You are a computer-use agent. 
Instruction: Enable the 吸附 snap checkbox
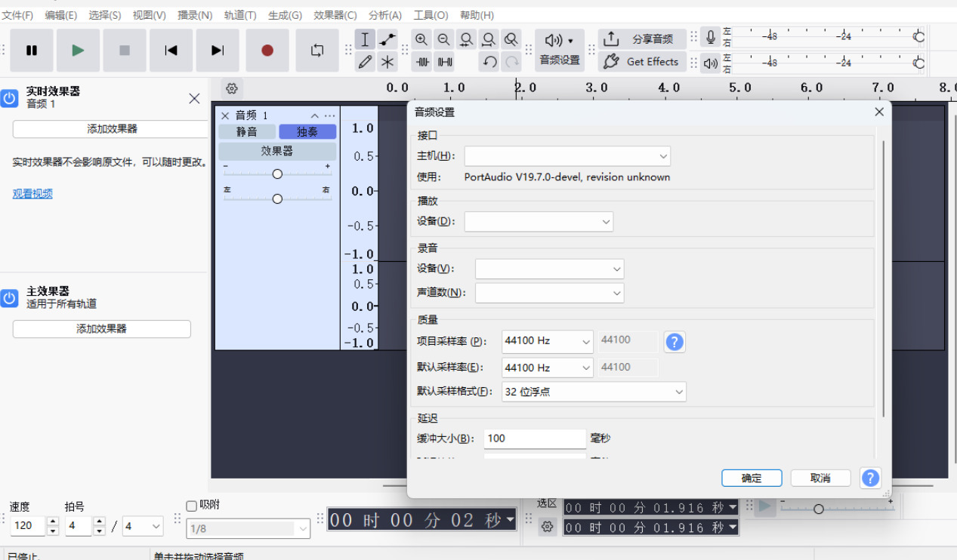(x=192, y=506)
